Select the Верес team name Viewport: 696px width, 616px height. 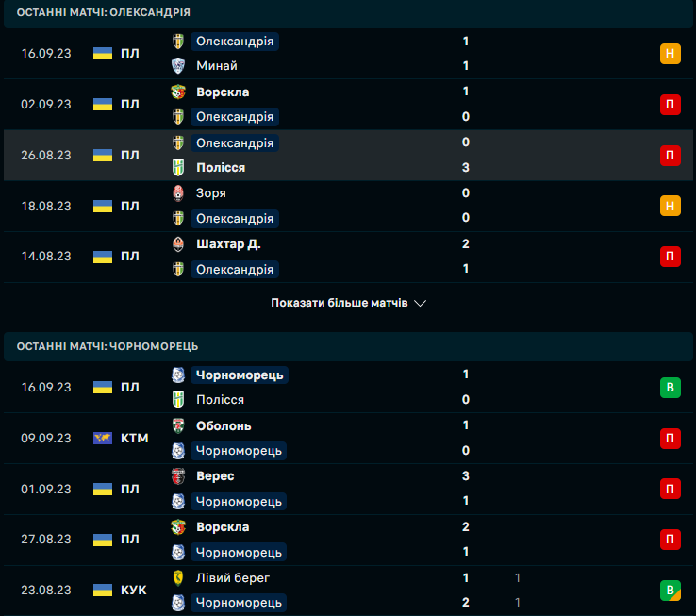click(215, 476)
